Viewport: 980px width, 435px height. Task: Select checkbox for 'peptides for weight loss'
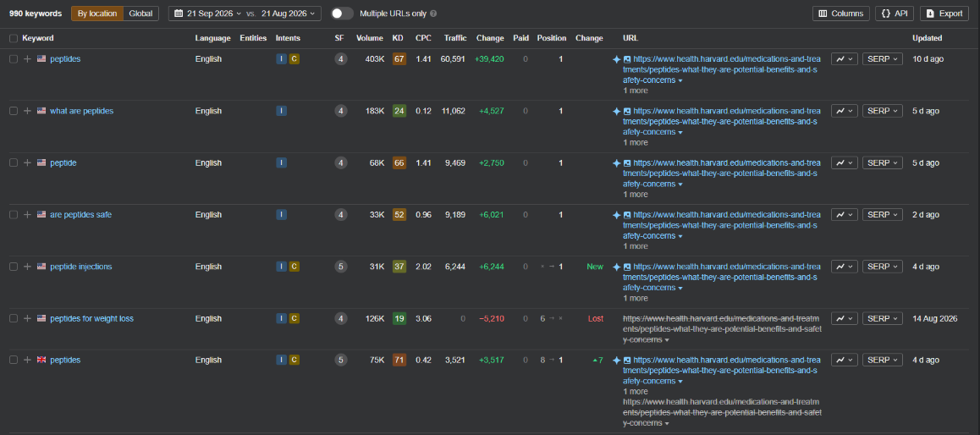pos(14,318)
